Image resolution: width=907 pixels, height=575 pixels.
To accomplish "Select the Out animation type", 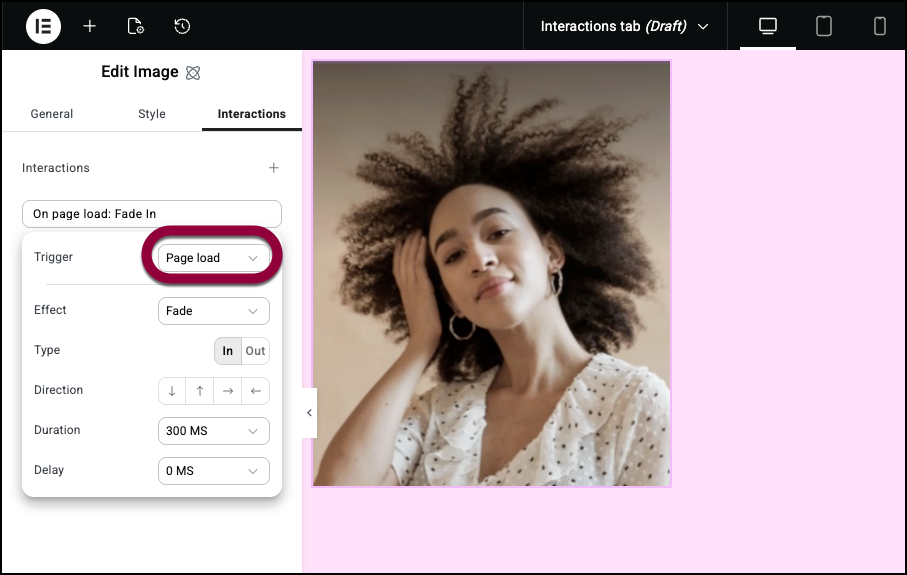I will (256, 351).
